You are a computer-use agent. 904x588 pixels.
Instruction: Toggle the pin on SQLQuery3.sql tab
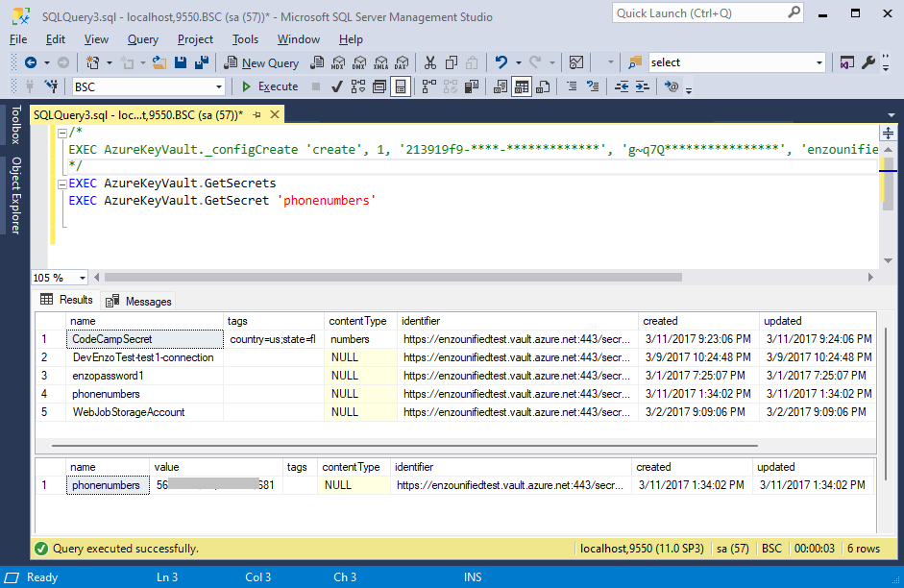point(257,114)
